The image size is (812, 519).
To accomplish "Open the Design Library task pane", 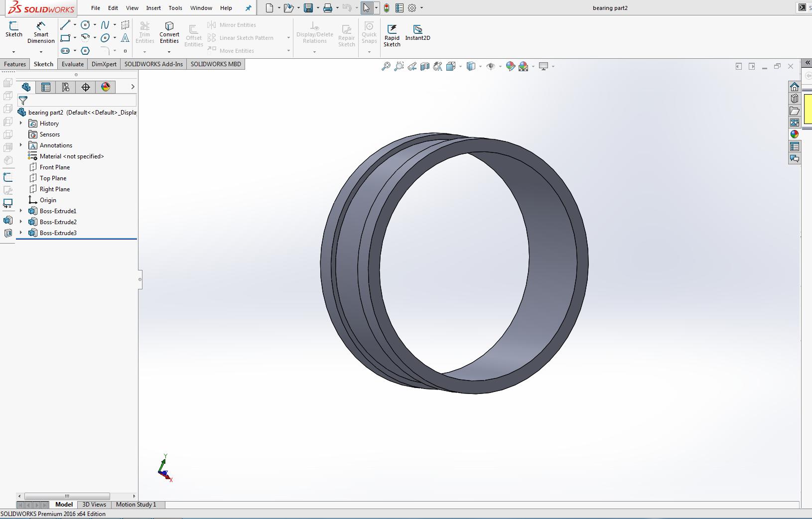I will [795, 99].
